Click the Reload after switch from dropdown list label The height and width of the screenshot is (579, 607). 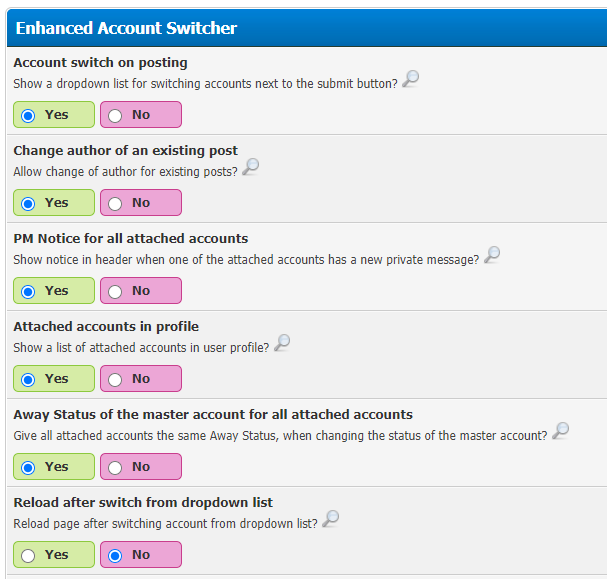143,502
